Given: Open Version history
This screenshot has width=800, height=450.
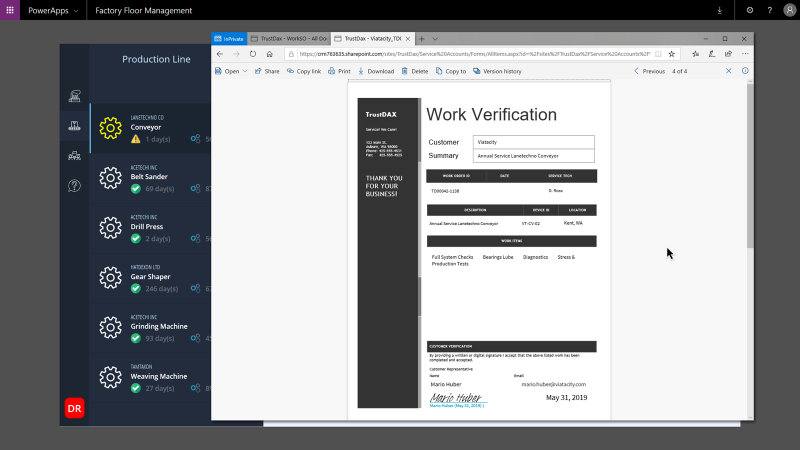Looking at the screenshot, I should coord(497,71).
